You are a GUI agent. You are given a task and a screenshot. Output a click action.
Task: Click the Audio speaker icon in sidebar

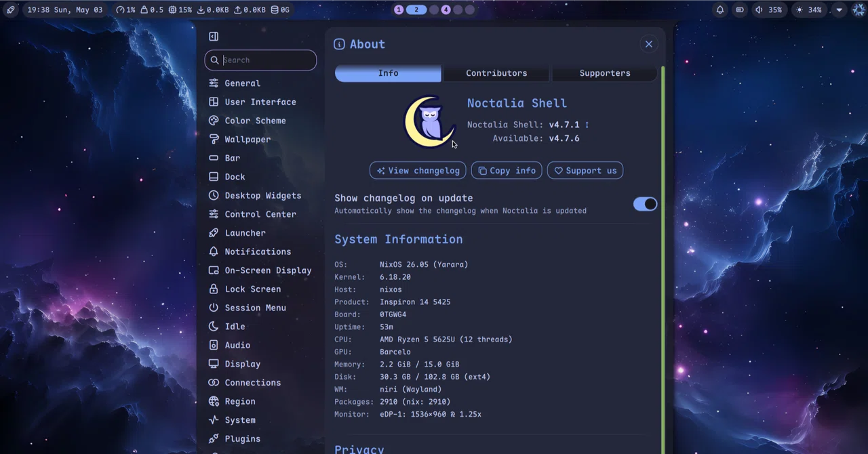click(x=214, y=345)
